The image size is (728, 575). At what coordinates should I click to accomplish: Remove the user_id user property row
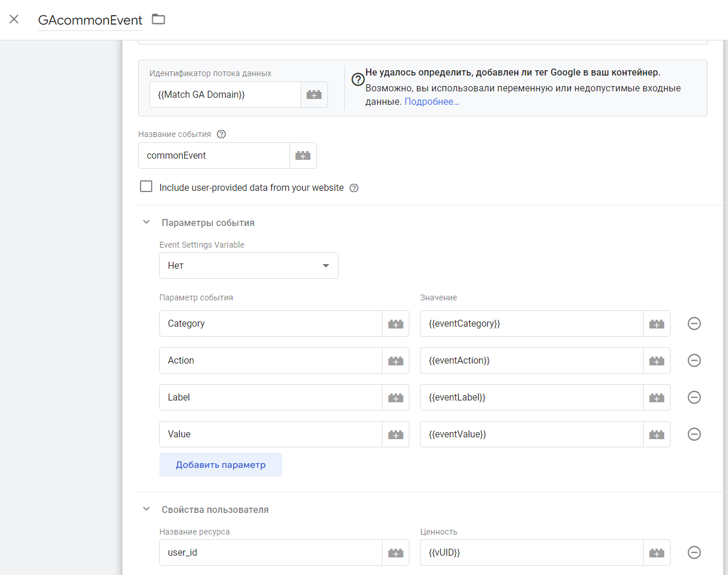click(x=694, y=553)
